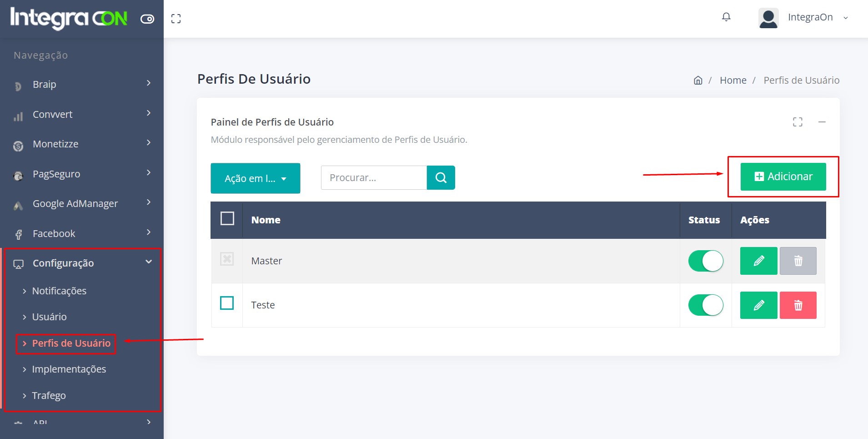Screen dimensions: 868x439
Task: Maximize the Painel de Perfis card
Action: pos(798,122)
